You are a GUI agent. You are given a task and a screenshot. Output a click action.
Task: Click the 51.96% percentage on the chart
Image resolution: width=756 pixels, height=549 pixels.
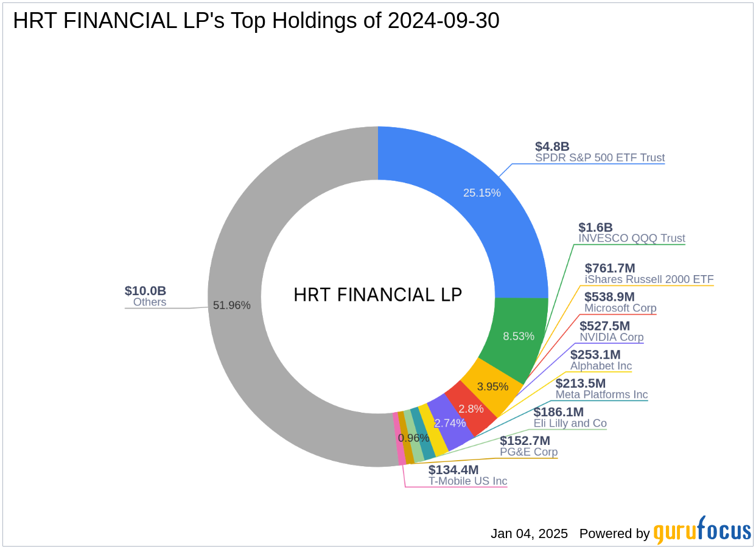click(232, 306)
